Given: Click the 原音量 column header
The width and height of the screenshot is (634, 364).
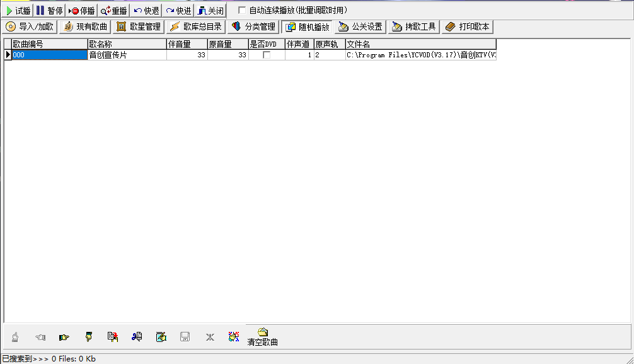Looking at the screenshot, I should click(x=228, y=44).
